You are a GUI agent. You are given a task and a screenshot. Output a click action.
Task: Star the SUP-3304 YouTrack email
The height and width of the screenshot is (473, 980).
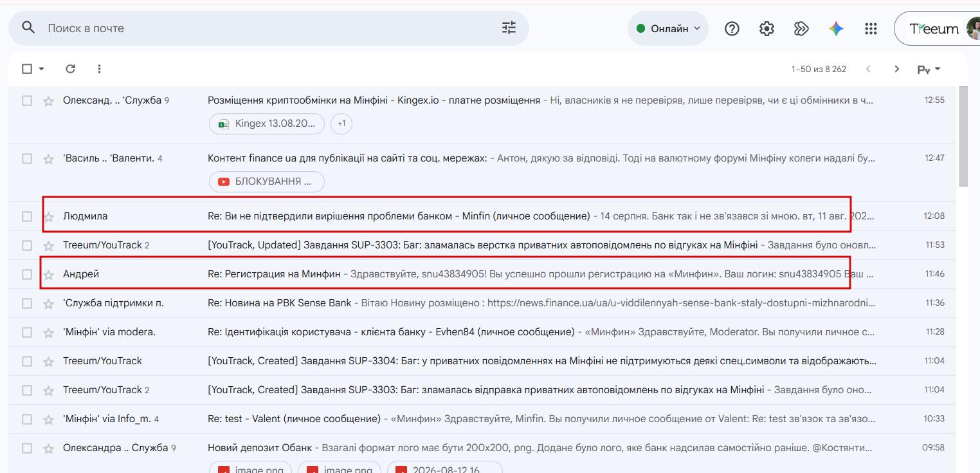(x=48, y=361)
